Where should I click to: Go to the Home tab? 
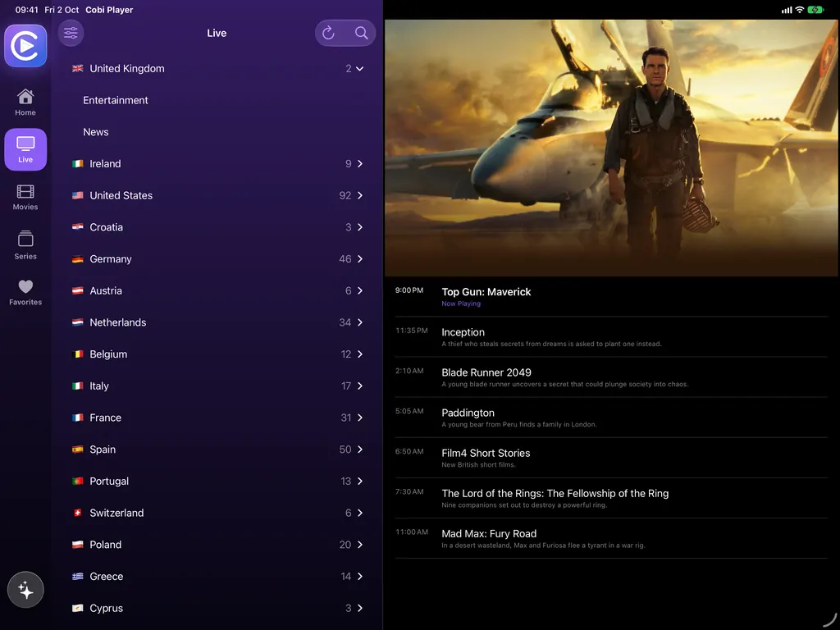point(25,103)
